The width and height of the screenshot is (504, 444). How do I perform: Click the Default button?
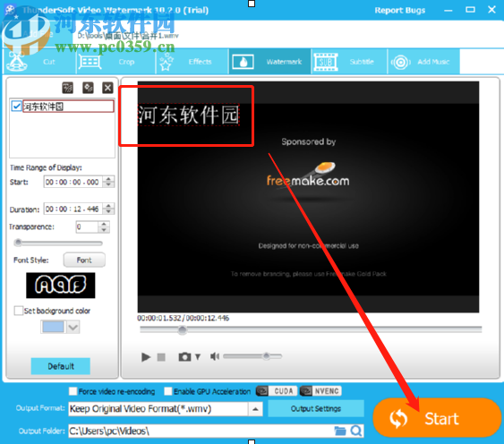coord(61,366)
